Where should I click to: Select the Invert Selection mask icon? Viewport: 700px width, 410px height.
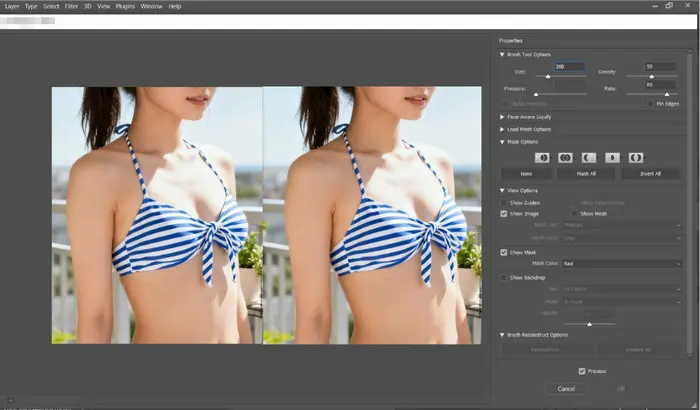[x=636, y=158]
